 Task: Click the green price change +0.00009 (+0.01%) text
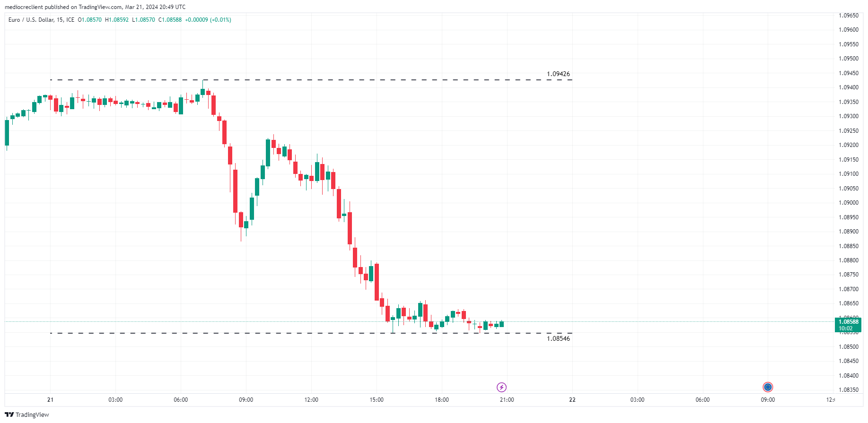pyautogui.click(x=208, y=20)
